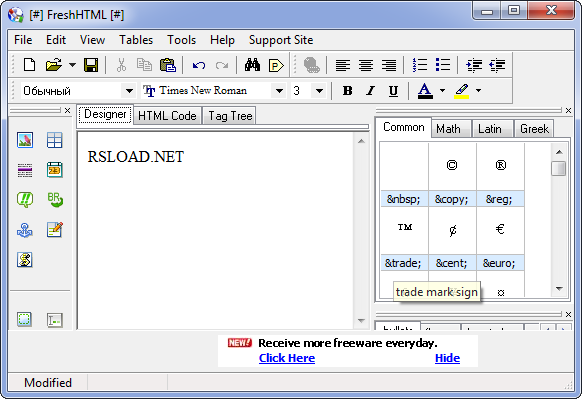This screenshot has width=582, height=399.
Task: Paste from the clipboard icon
Action: point(168,65)
